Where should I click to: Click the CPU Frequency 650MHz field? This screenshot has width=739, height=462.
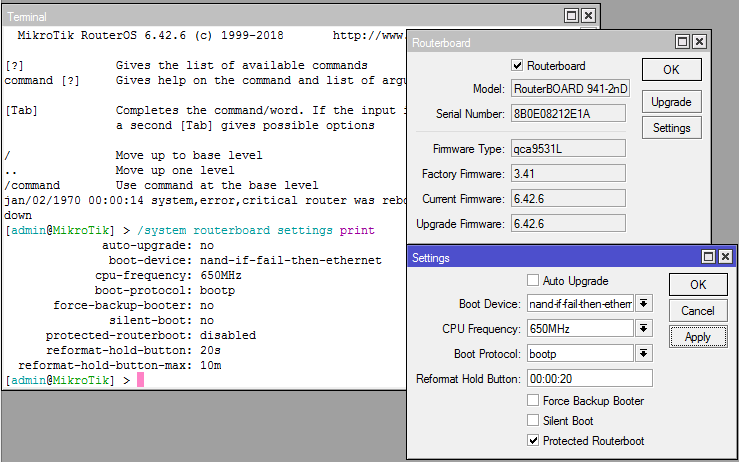[x=580, y=328]
